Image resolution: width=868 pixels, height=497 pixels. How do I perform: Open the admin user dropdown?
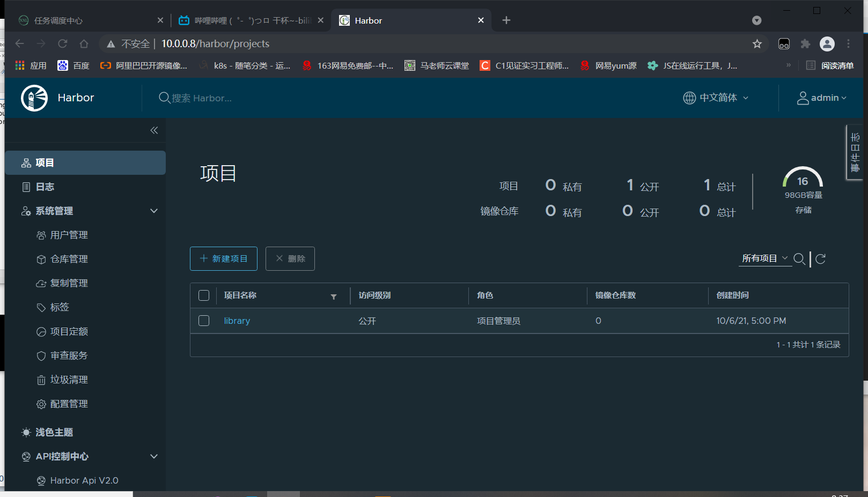[x=822, y=98]
